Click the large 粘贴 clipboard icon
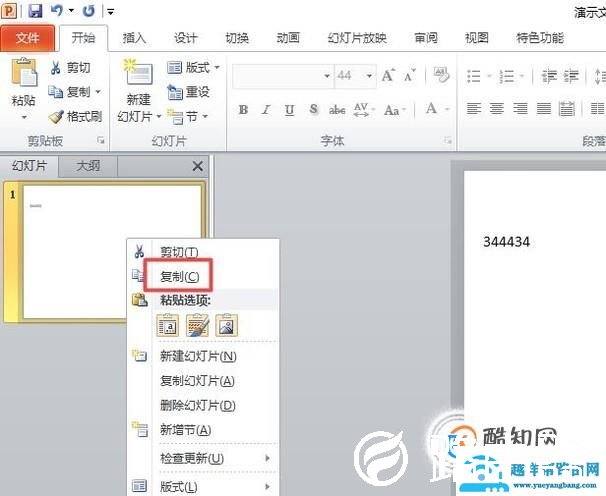The height and width of the screenshot is (496, 606). pyautogui.click(x=24, y=72)
